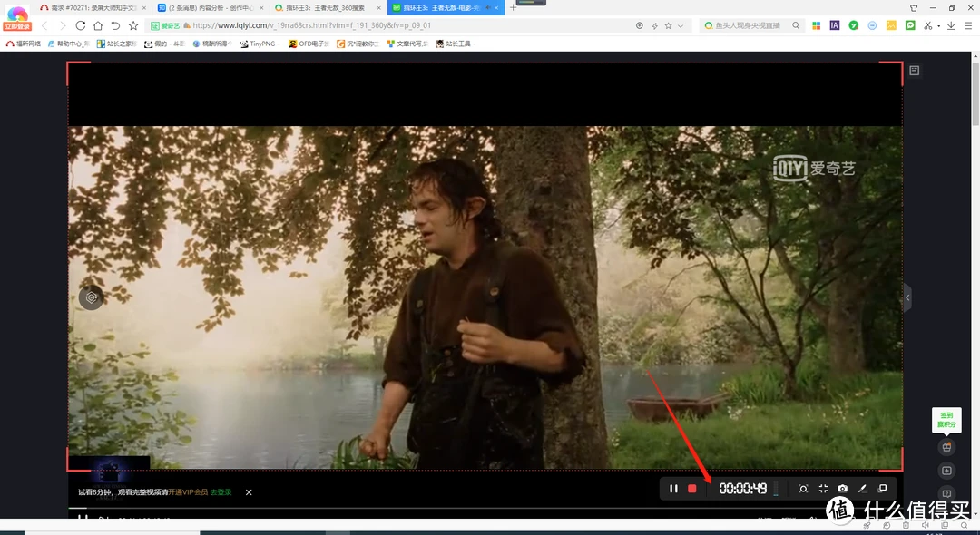Click the star favorite icon inside address bar
Image resolution: width=980 pixels, height=535 pixels.
coord(668,25)
